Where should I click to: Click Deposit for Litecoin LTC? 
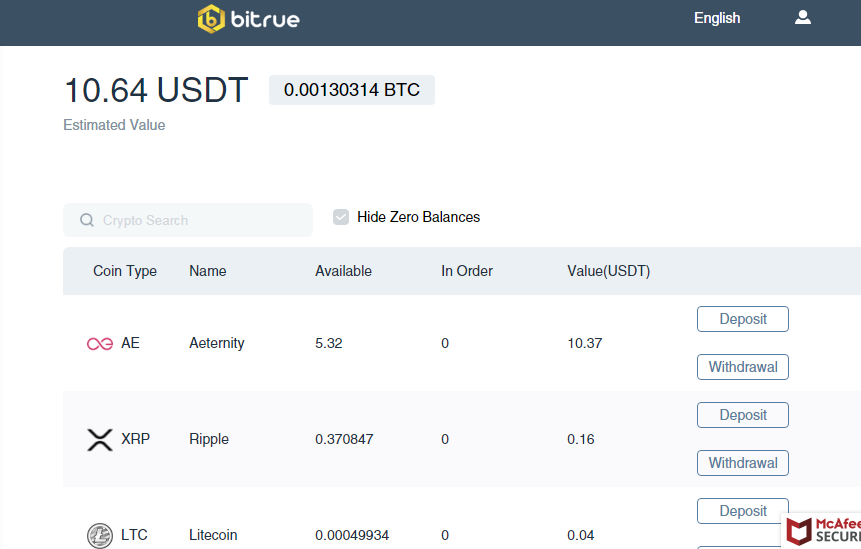tap(743, 511)
